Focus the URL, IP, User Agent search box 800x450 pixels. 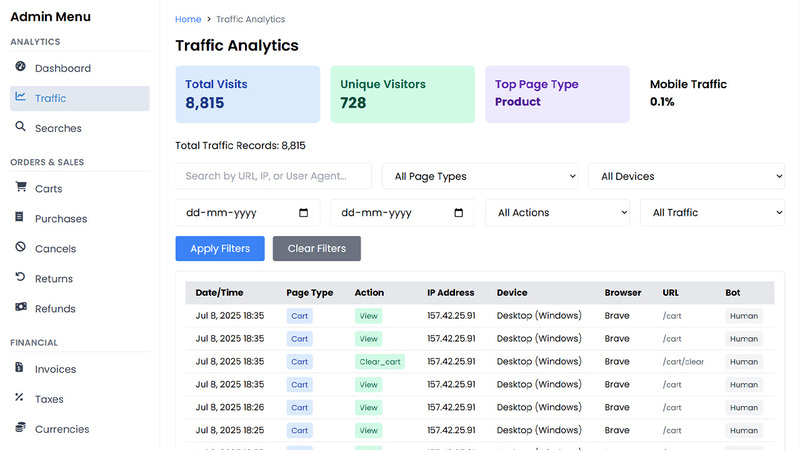[273, 177]
